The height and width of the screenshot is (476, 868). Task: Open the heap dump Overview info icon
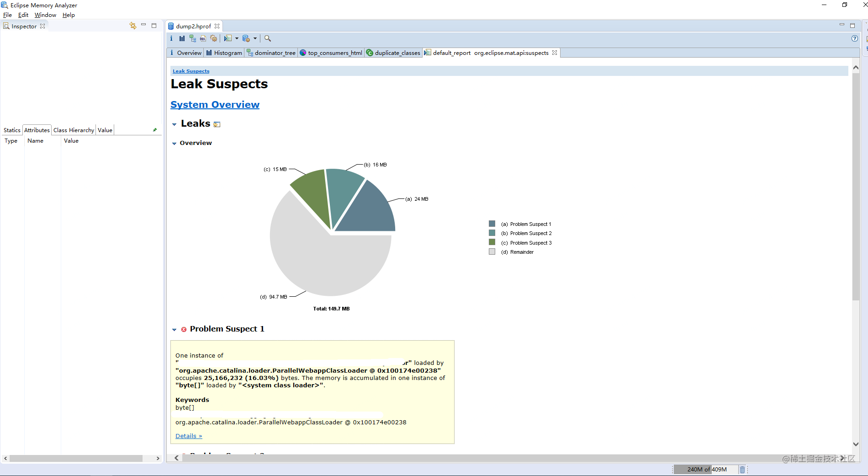click(171, 38)
